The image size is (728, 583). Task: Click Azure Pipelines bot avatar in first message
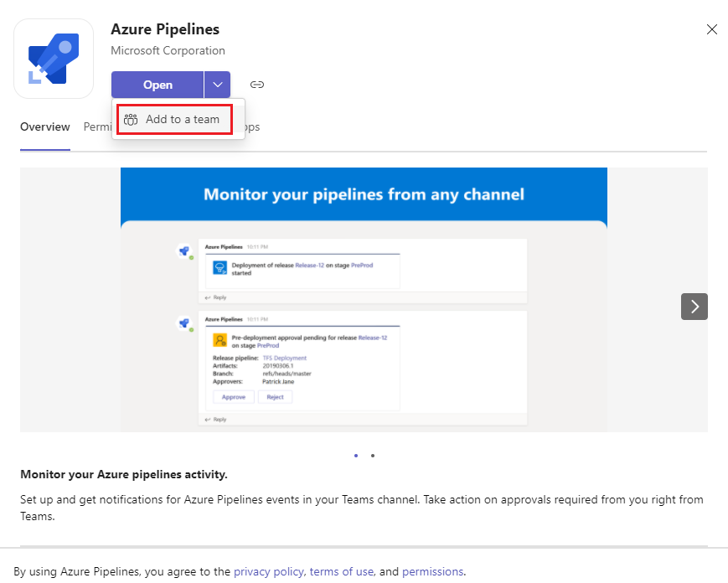click(x=185, y=251)
